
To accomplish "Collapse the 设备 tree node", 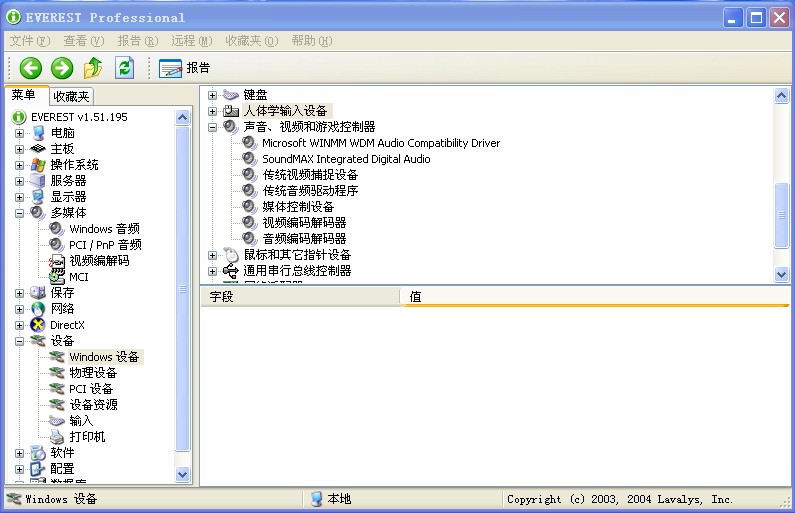I will pyautogui.click(x=19, y=341).
